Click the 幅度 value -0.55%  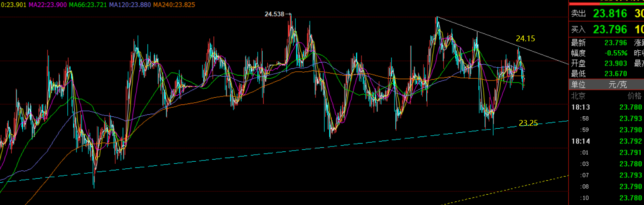coord(615,53)
